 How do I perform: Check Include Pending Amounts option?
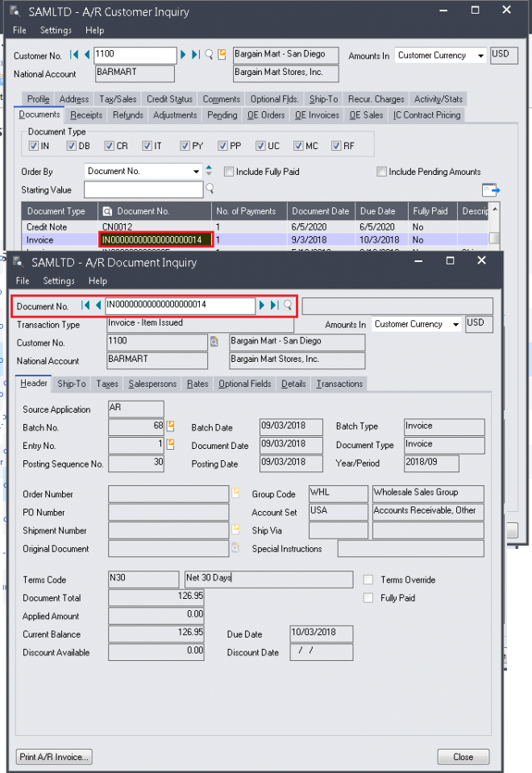[x=381, y=172]
